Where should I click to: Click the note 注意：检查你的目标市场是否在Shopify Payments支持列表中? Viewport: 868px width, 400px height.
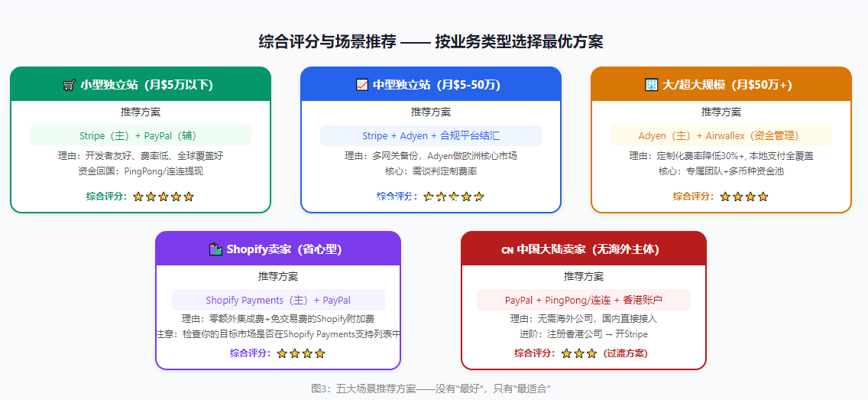278,334
